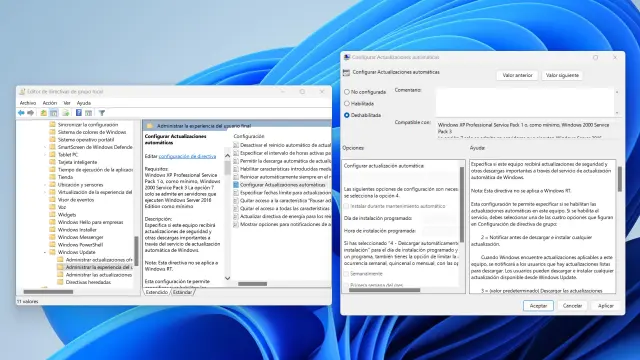The image size is (640, 360).
Task: Select the Configurar Actualizaciones automáticas policy item
Action: [x=282, y=185]
